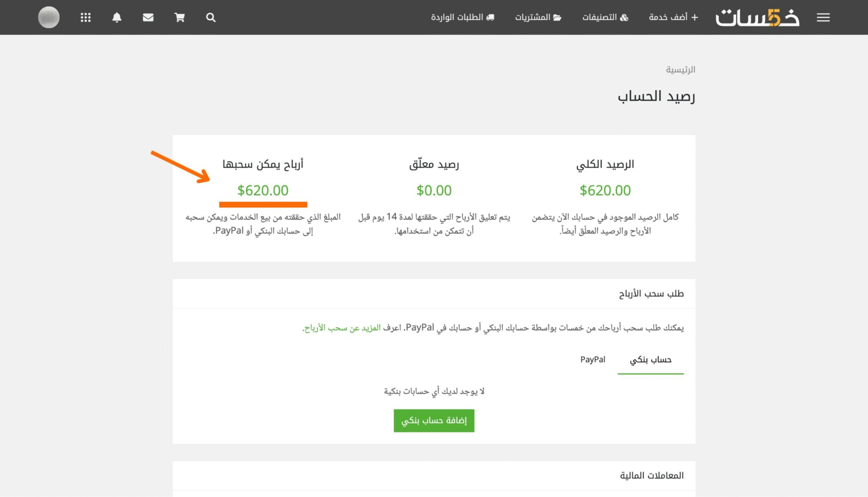Screen dimensions: 868x497
Task: Click الرئيسية breadcrumb link
Action: (x=680, y=69)
